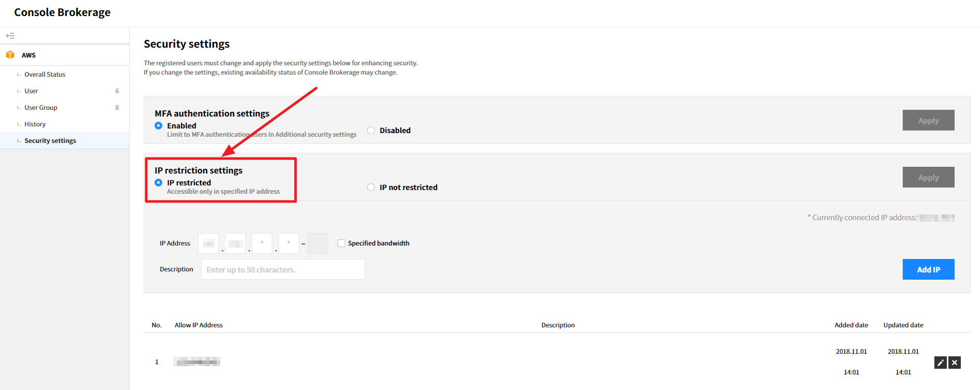980x390 pixels.
Task: Select the MFA Enabled radio button
Action: [x=159, y=126]
